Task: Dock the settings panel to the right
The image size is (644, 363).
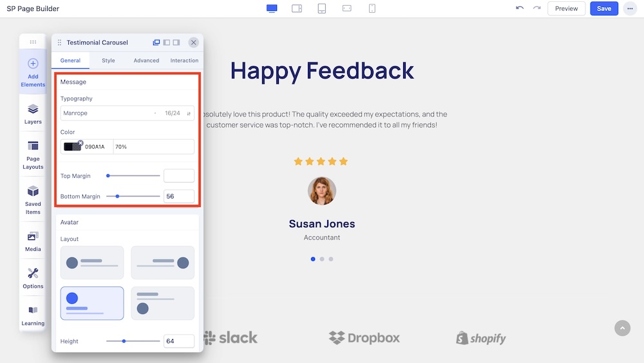Action: pos(176,42)
